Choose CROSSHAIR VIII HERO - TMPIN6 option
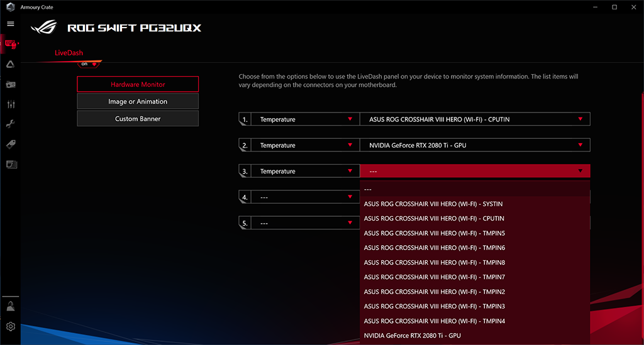 coord(475,248)
